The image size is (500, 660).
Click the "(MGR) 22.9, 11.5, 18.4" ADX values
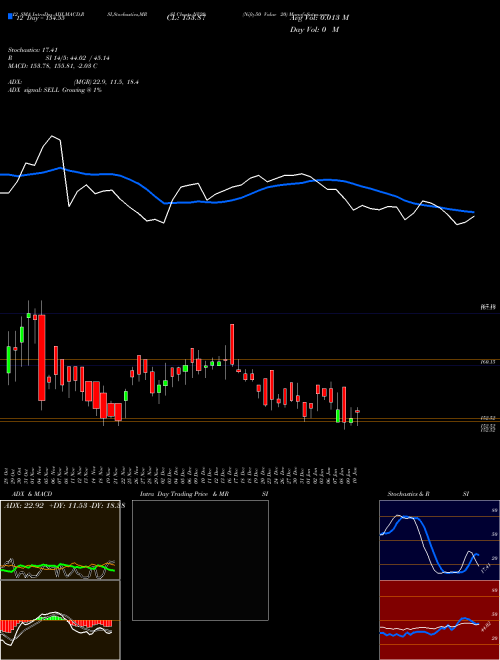(x=106, y=82)
